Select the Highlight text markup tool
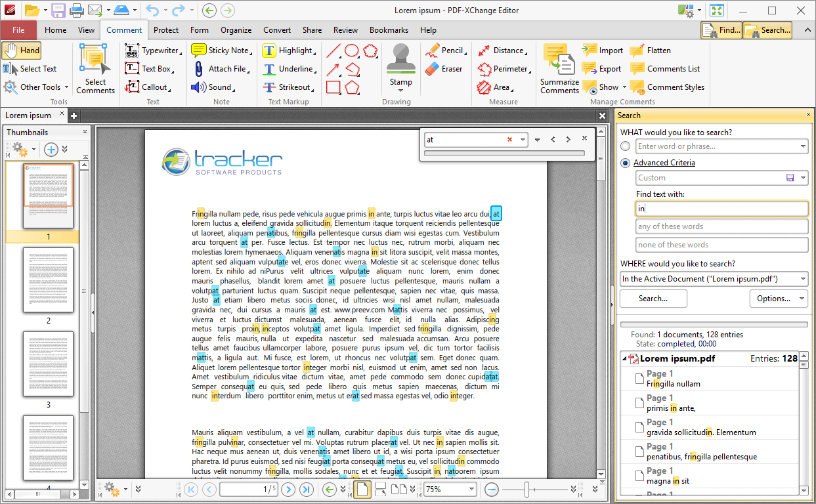 [x=289, y=50]
